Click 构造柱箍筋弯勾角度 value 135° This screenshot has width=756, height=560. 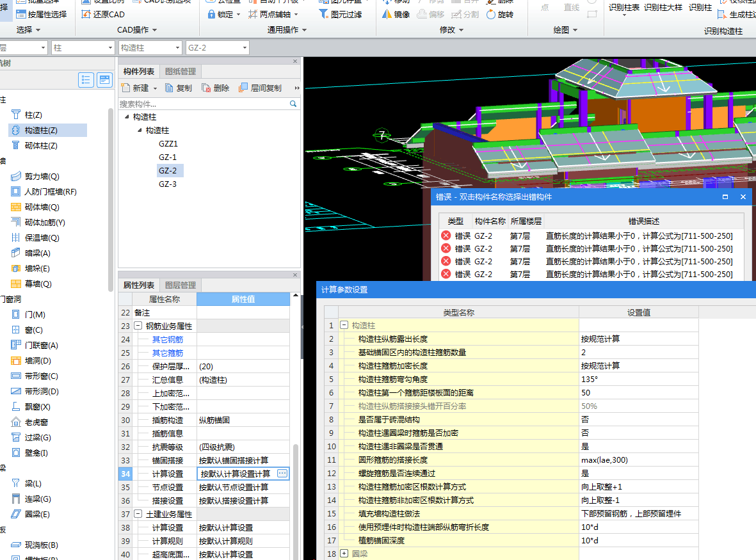638,380
